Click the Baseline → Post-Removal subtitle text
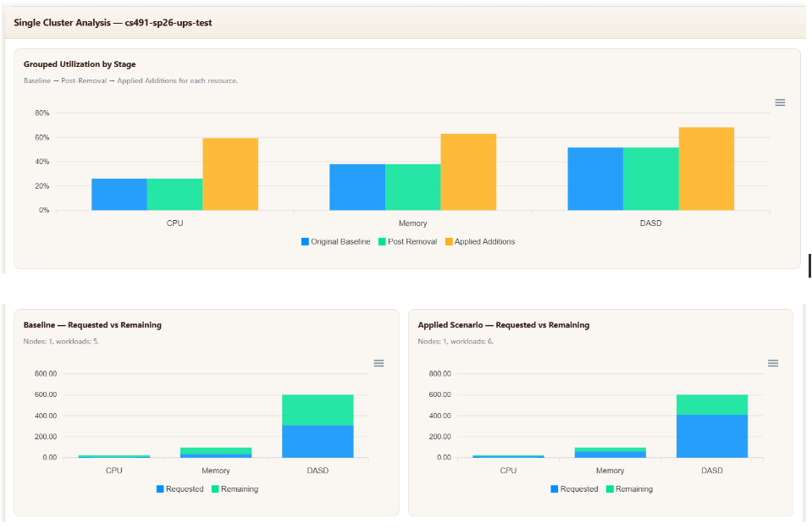Screen dimensions: 812x529 (x=130, y=80)
